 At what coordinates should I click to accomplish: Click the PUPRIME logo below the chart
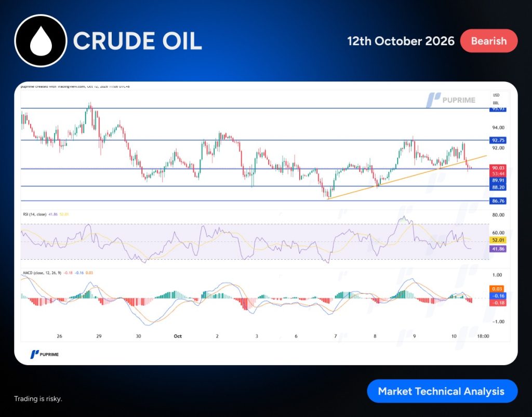tap(45, 354)
